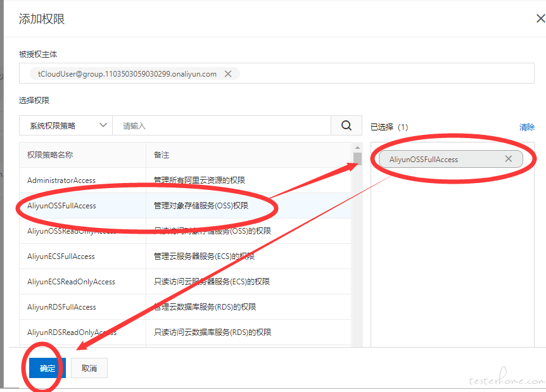The width and height of the screenshot is (546, 392).
Task: Select the AliyunOSSReadOnlyAccess policy row
Action: pos(185,231)
